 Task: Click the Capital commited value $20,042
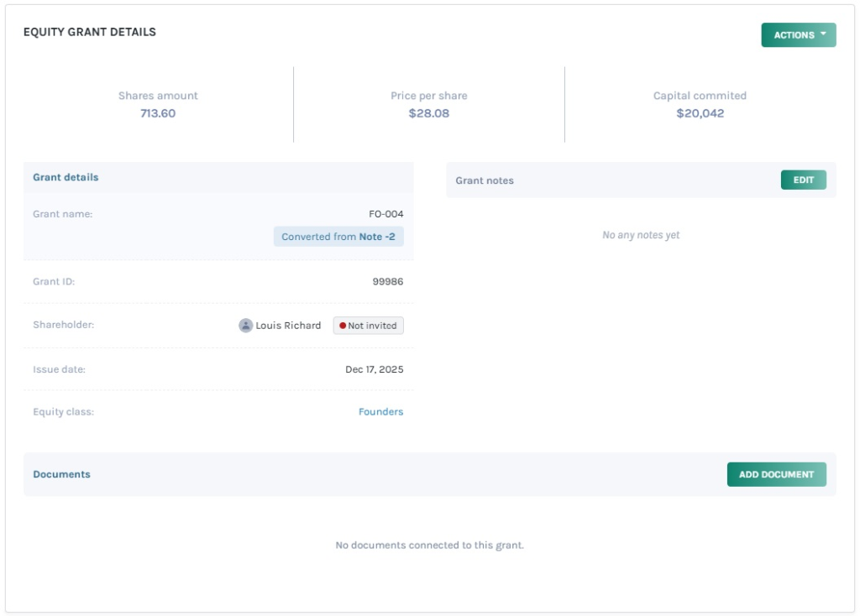pyautogui.click(x=700, y=113)
